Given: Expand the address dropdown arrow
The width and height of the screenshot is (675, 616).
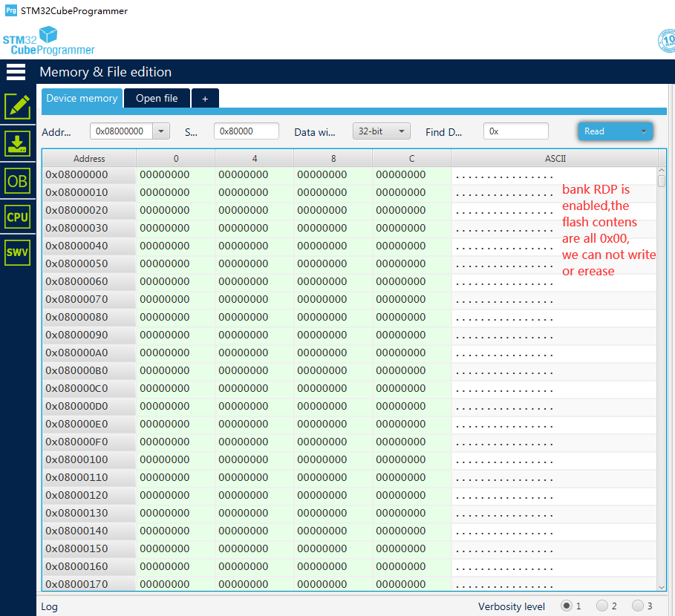Looking at the screenshot, I should point(161,131).
